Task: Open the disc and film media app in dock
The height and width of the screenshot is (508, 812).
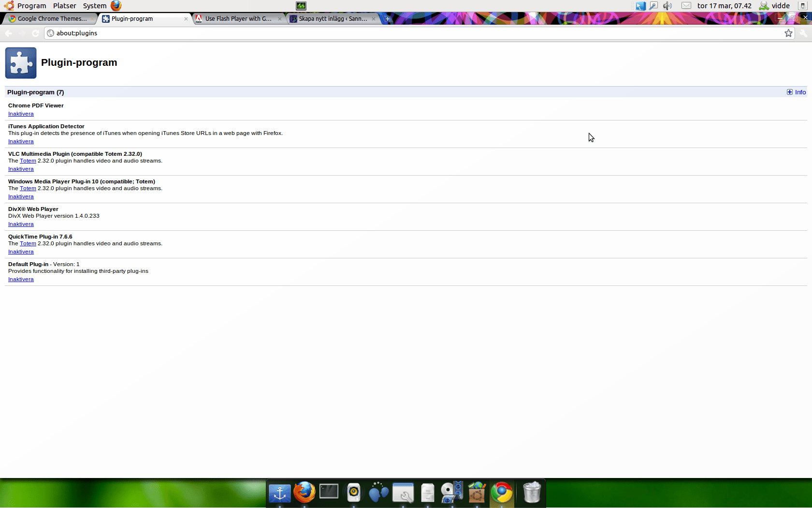Action: [x=452, y=493]
